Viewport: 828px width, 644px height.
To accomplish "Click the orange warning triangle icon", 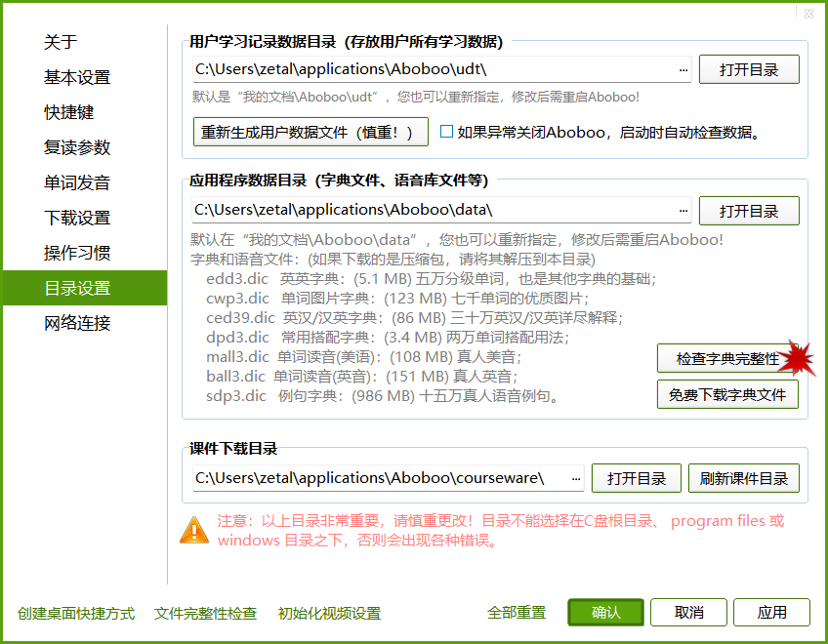I will tap(193, 532).
